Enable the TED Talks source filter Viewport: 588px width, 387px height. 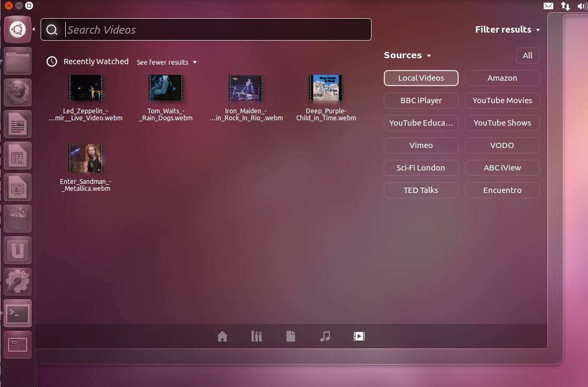coord(421,190)
